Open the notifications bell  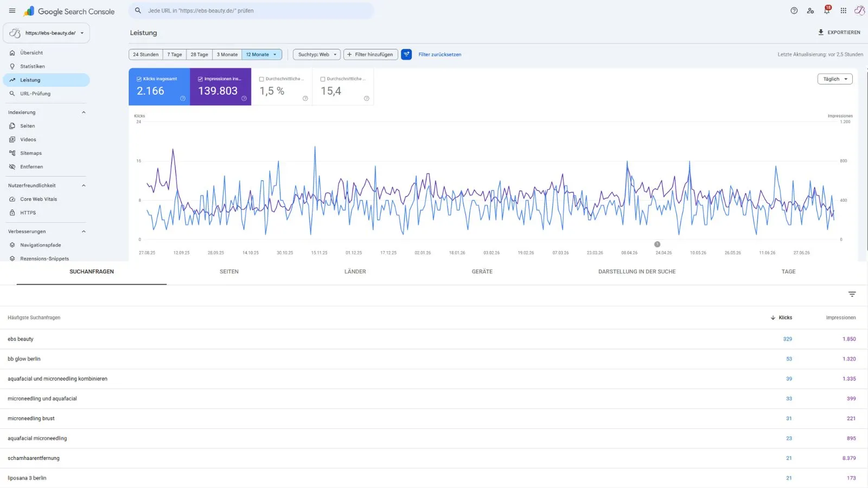827,10
